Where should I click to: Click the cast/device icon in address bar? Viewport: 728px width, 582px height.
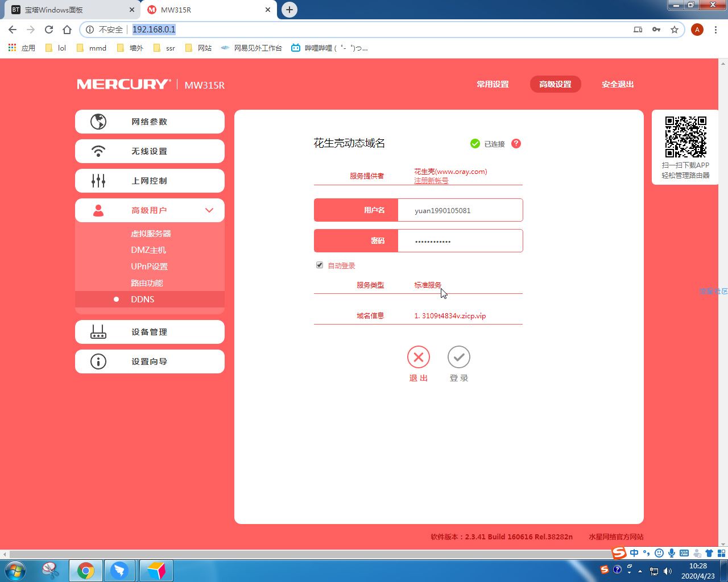638,30
